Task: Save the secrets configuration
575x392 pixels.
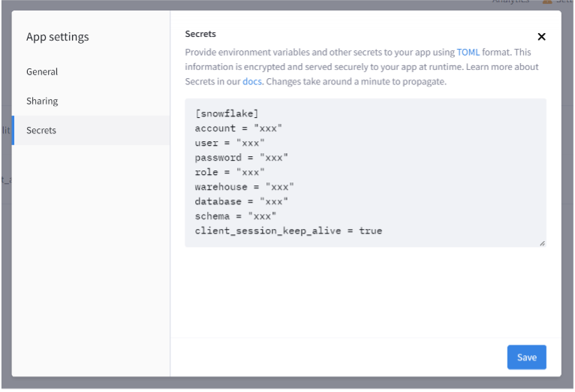Action: [527, 357]
